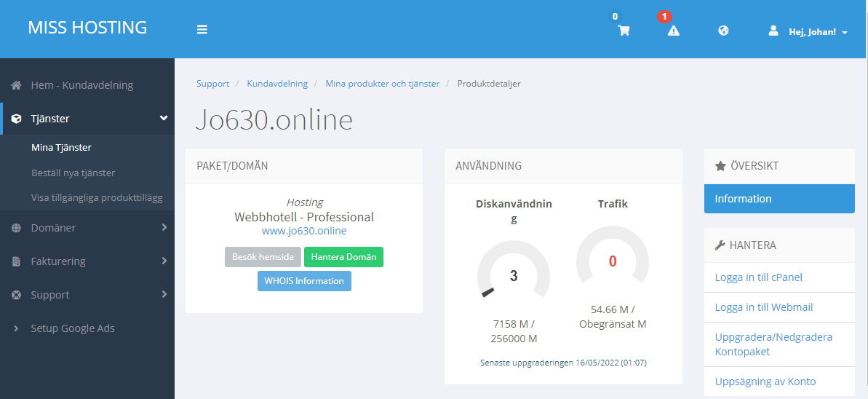Click the PAKET/DOMÄN panel header
The height and width of the screenshot is (399, 868).
[304, 166]
